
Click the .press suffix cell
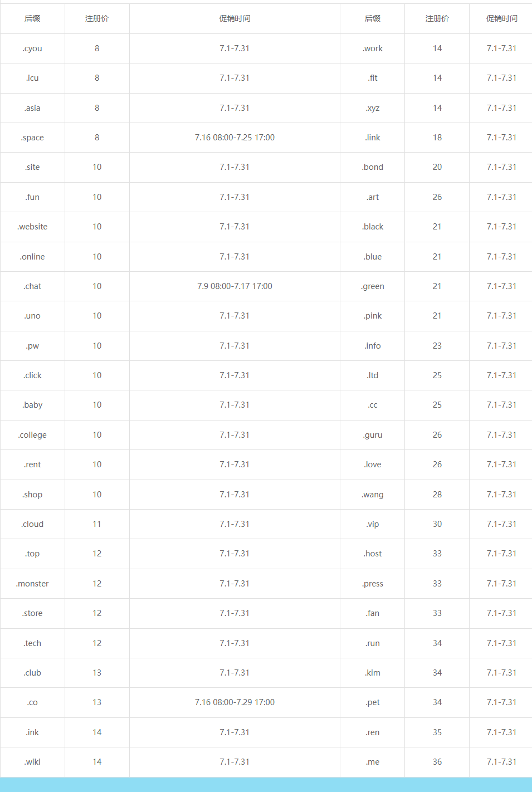[373, 584]
